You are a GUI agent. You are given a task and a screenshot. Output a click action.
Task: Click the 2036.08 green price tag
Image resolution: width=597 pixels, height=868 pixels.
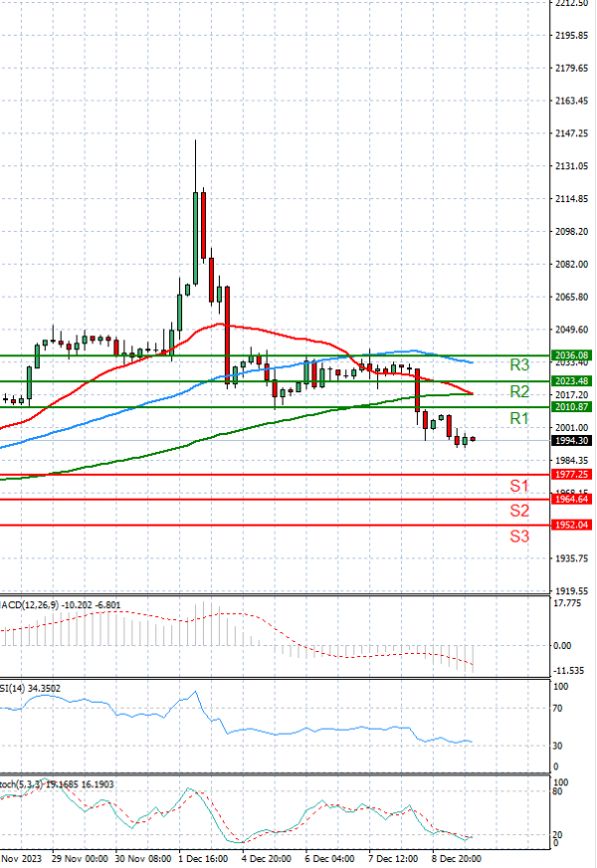point(570,354)
